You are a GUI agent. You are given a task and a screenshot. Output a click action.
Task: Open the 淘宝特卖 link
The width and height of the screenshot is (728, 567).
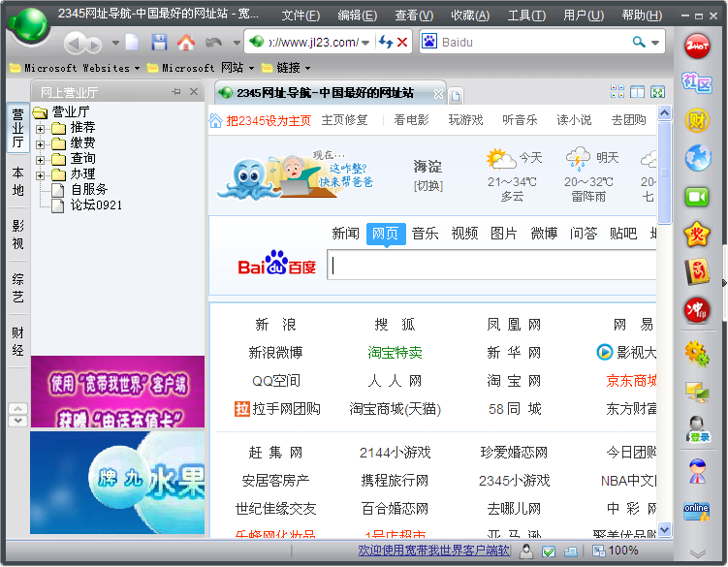click(x=395, y=353)
